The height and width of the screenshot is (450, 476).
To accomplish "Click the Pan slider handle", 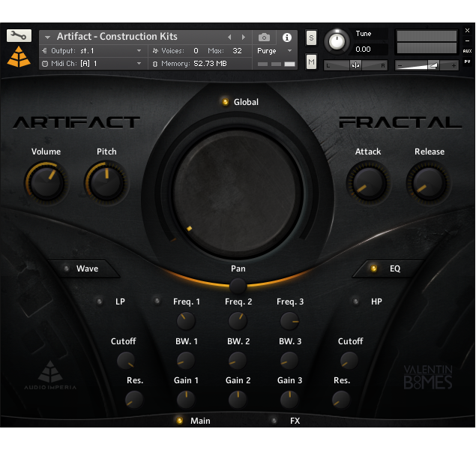I will (x=238, y=286).
